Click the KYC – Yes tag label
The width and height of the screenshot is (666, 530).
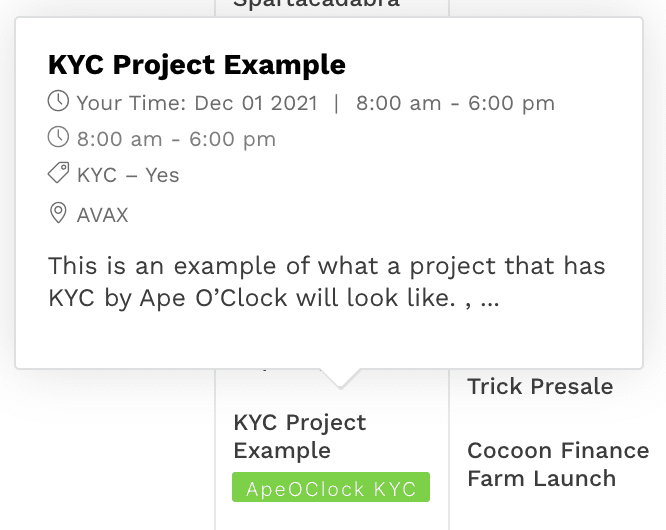[x=128, y=175]
